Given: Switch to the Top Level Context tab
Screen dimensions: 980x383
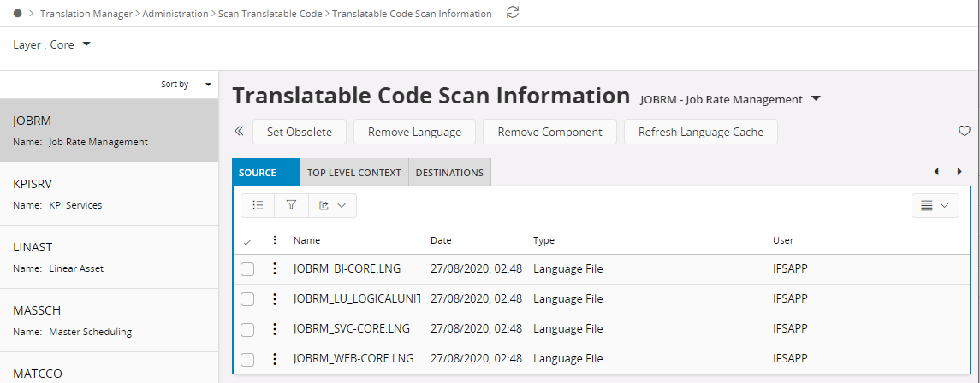Looking at the screenshot, I should [354, 173].
